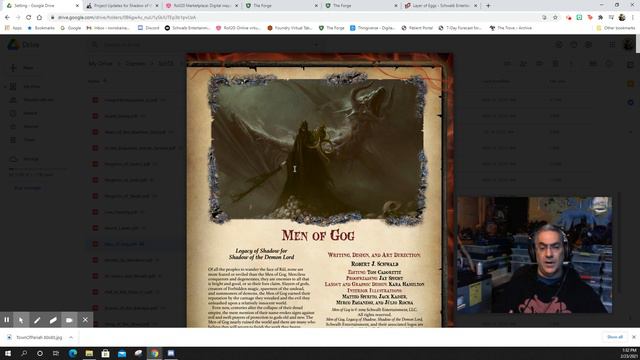Click the webcam video overlay
The image size is (640, 360).
point(534,255)
